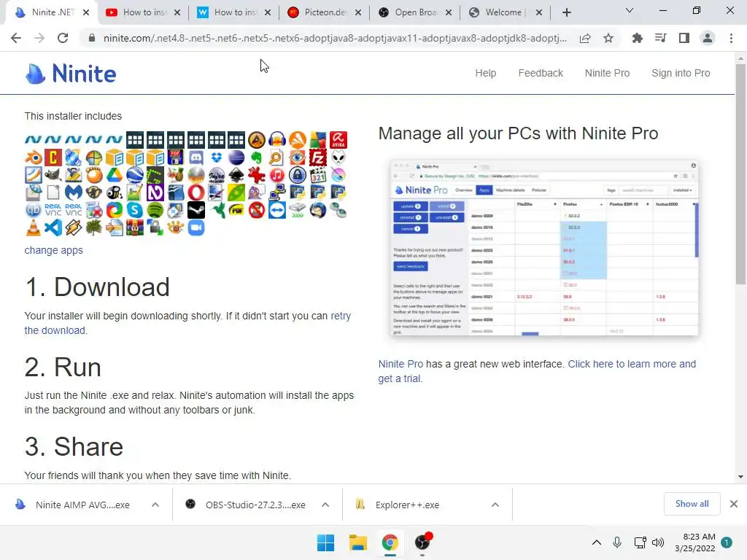The height and width of the screenshot is (560, 747).
Task: Go back using the browser back arrow
Action: 16,38
